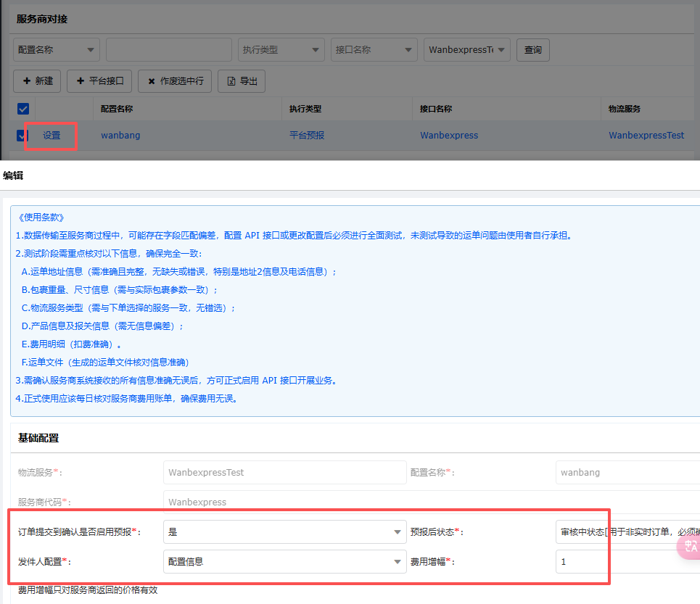Expand the 配置名称 filter dropdown
Image resolution: width=700 pixels, height=604 pixels.
pyautogui.click(x=56, y=50)
